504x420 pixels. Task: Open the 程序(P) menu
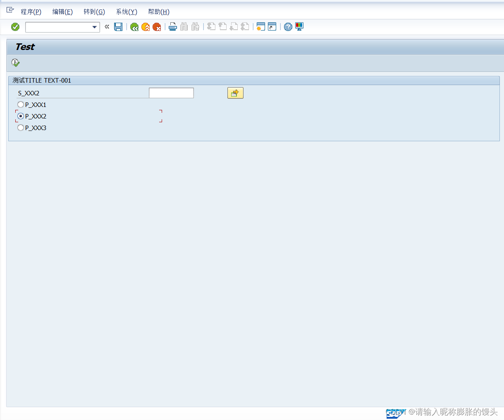pos(31,12)
